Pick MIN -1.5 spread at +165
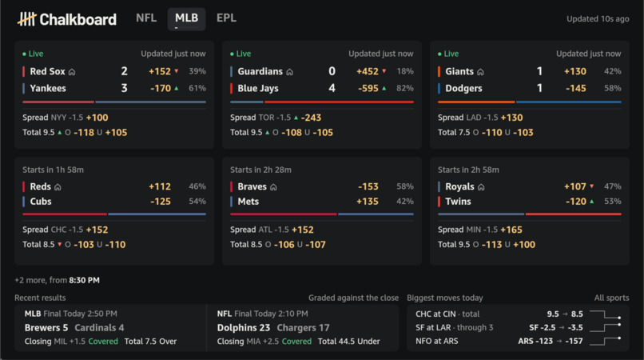The width and height of the screenshot is (644, 360). [511, 230]
